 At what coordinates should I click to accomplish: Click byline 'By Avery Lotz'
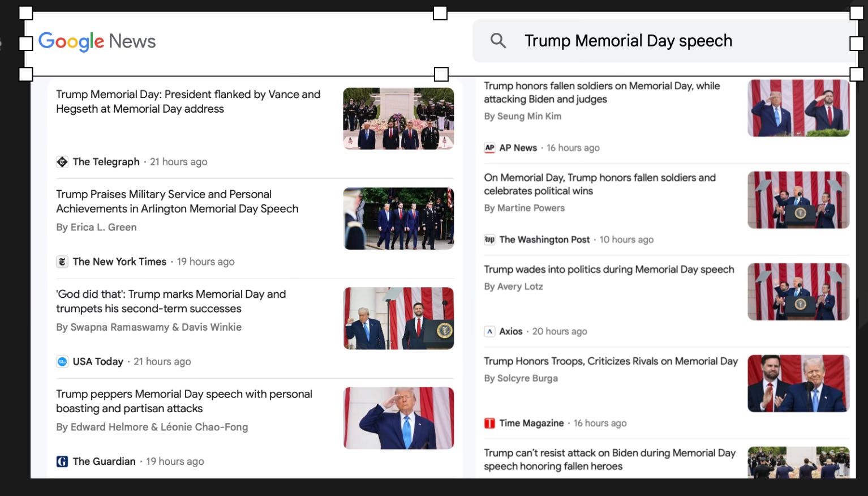tap(514, 287)
